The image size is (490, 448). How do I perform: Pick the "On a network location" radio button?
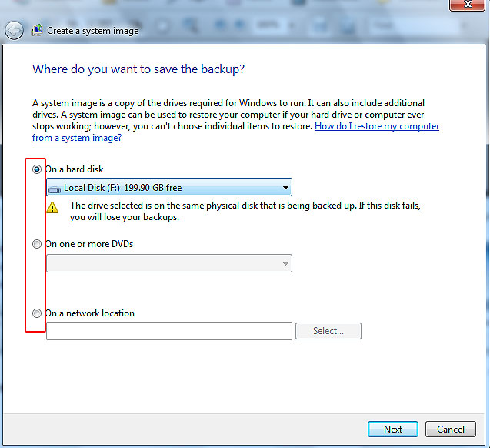point(37,313)
